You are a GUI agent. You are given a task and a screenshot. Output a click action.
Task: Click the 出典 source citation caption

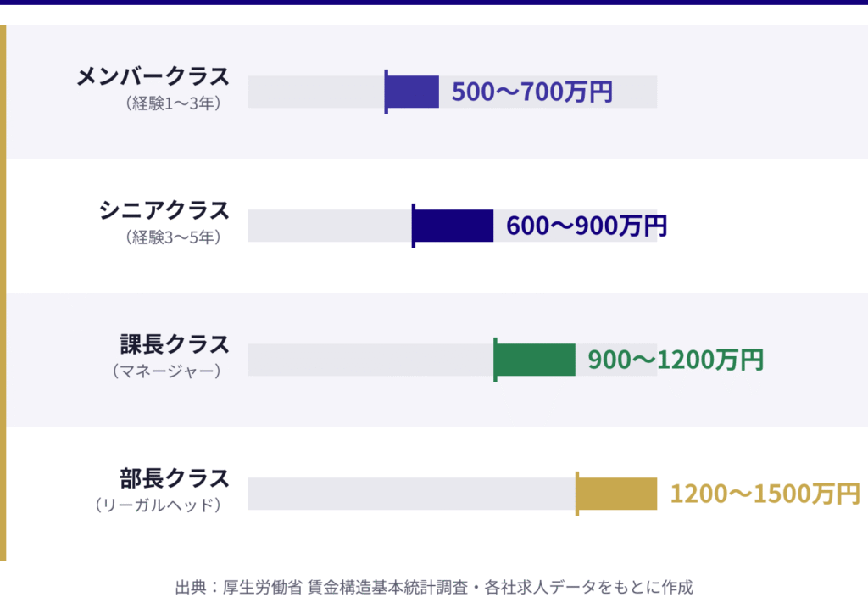click(x=434, y=587)
